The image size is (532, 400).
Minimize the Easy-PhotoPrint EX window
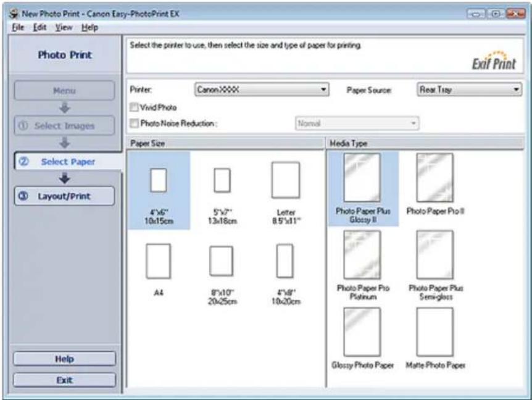[x=476, y=14]
